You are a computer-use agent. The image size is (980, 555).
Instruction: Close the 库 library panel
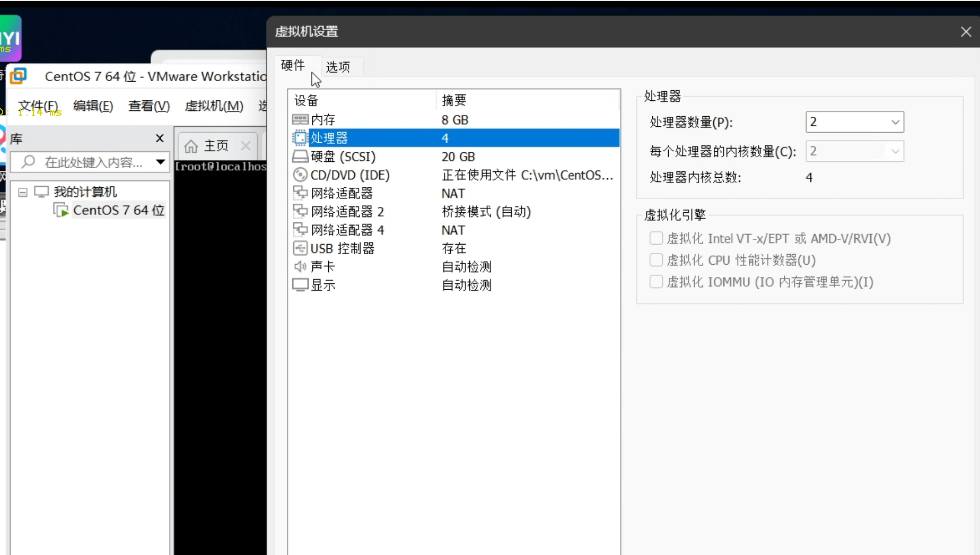(160, 138)
